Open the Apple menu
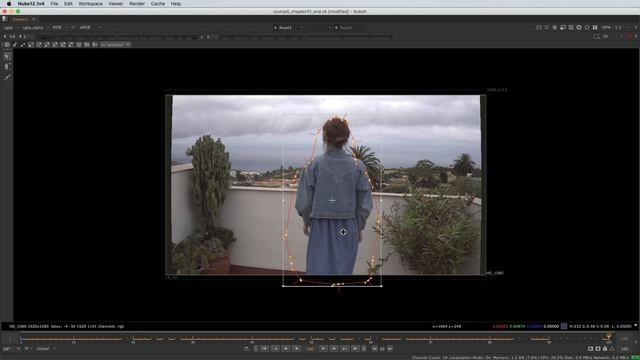The width and height of the screenshot is (640, 360). point(9,4)
